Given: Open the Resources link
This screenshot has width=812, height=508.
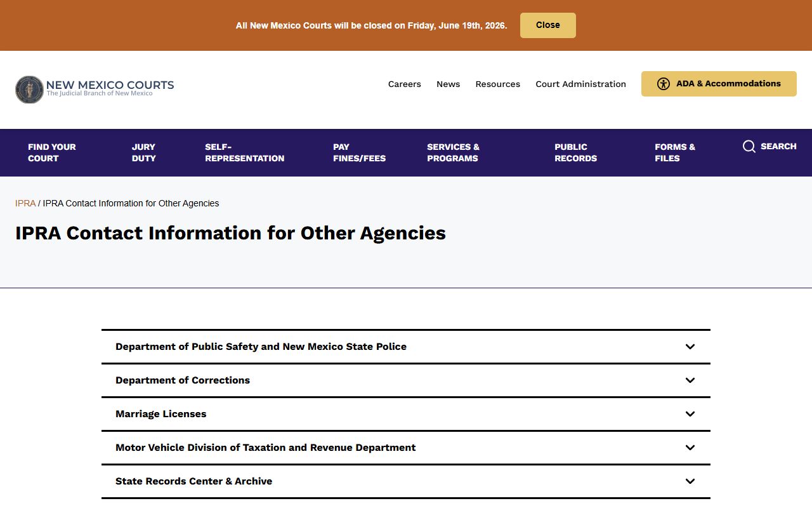Looking at the screenshot, I should (x=498, y=84).
